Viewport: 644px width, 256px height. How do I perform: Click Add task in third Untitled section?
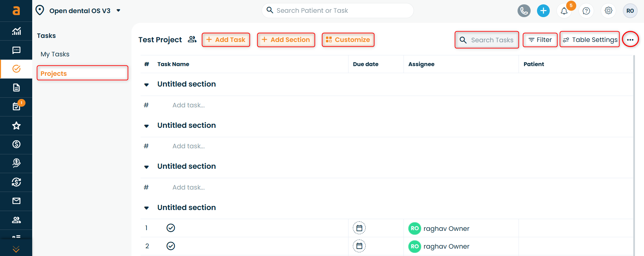pyautogui.click(x=189, y=187)
